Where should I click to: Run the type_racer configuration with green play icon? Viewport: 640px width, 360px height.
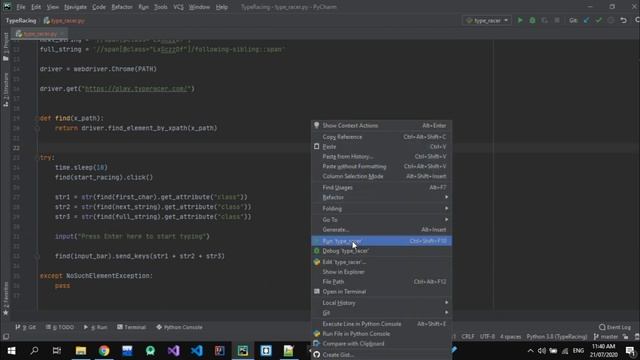click(x=520, y=20)
